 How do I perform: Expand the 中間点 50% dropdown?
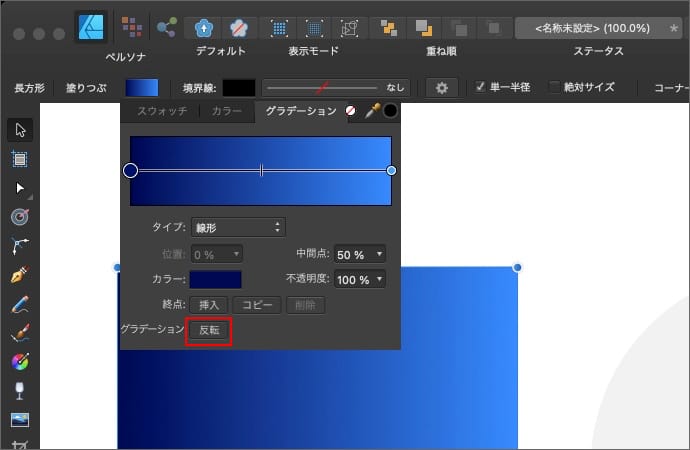tap(360, 255)
